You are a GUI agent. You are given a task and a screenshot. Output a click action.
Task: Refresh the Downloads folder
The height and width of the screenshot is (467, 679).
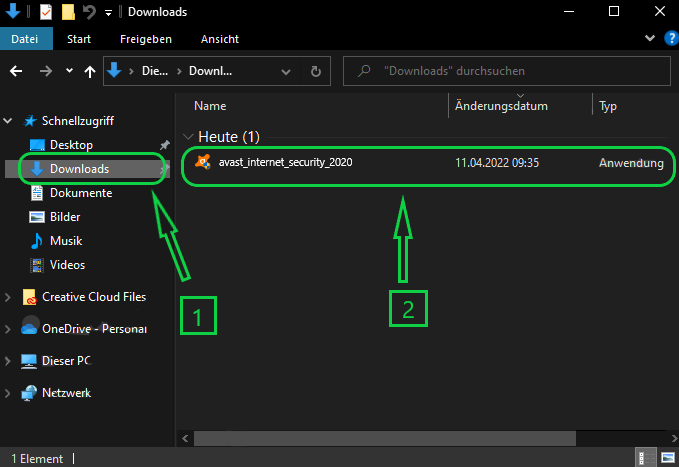click(x=316, y=71)
